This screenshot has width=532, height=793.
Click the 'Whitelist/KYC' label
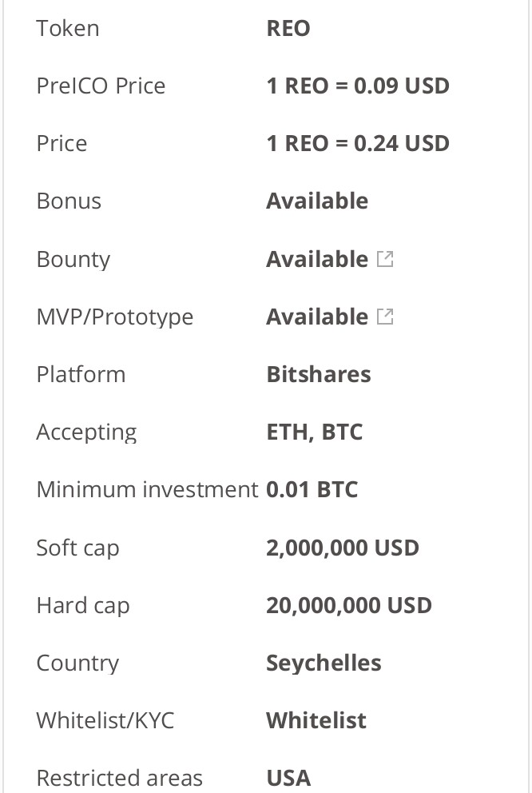[x=105, y=721]
